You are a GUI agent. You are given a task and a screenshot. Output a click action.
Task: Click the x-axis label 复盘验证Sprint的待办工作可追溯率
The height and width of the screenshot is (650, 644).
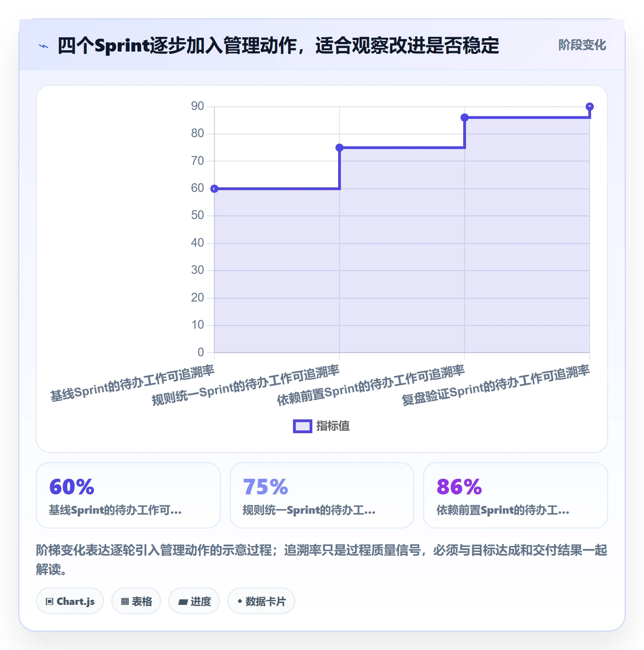[x=496, y=385]
